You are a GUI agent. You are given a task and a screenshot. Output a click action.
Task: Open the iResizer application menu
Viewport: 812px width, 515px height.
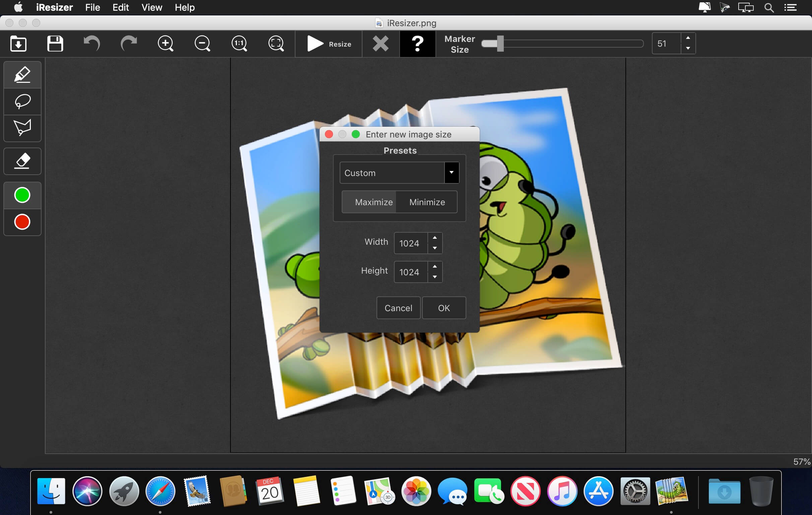pos(54,7)
